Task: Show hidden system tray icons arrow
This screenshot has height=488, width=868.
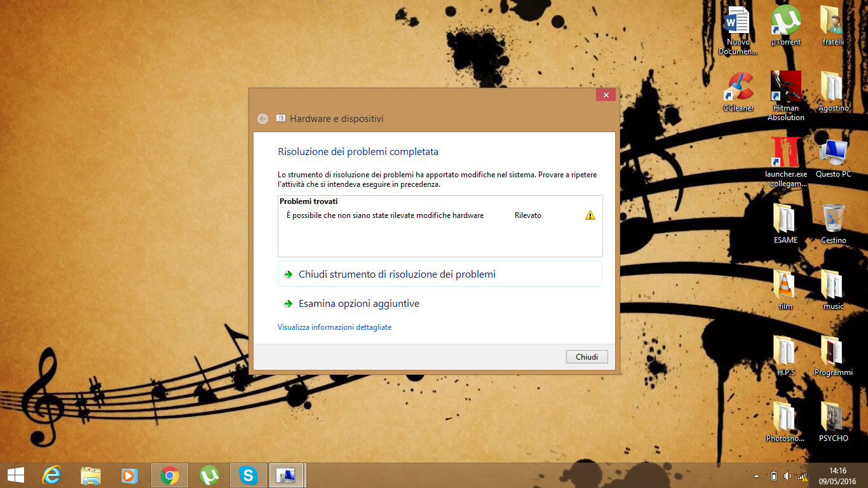Action: coord(756,476)
